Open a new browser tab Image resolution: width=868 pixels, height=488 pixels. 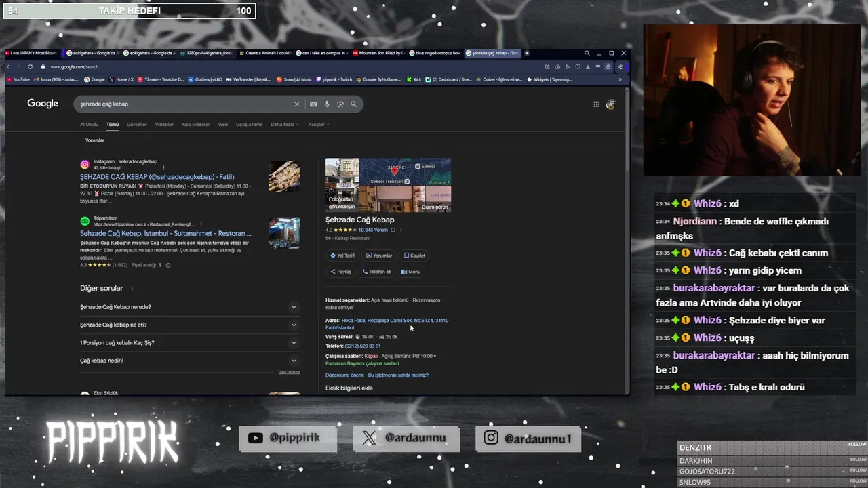pyautogui.click(x=527, y=53)
